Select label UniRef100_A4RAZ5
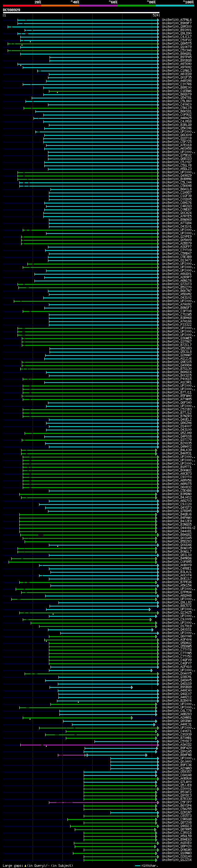Viewport: 197px width, 868px height. (176, 118)
